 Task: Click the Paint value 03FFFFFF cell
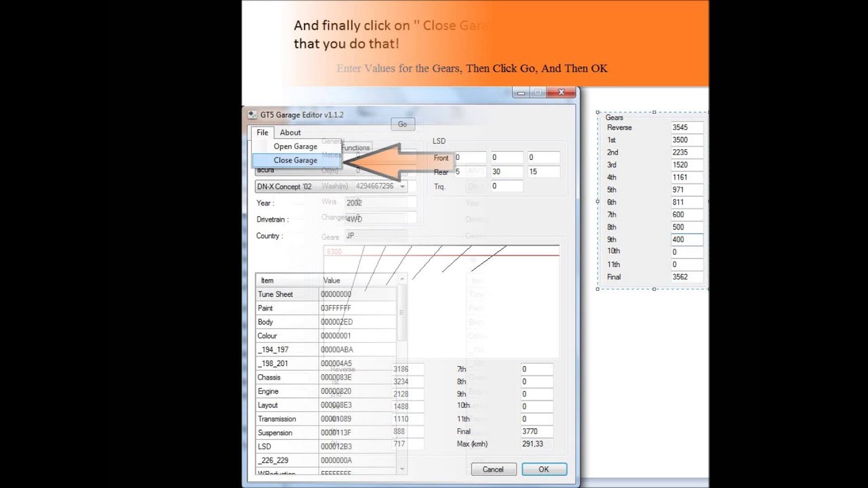(x=357, y=308)
